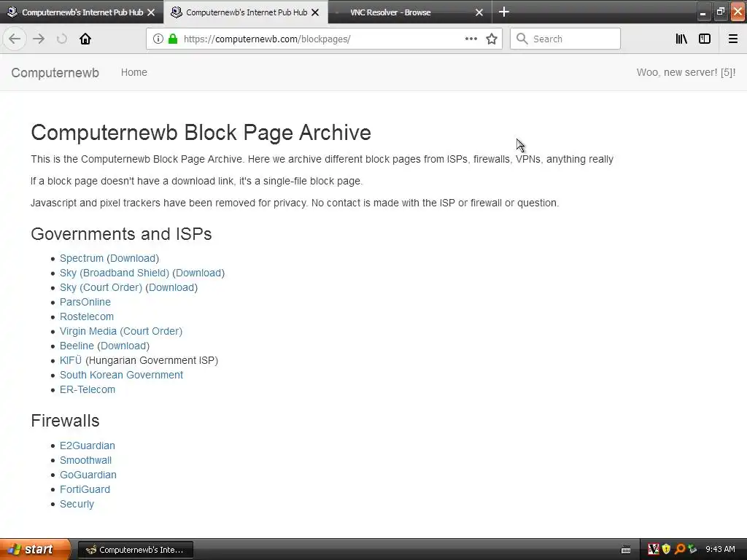Download the Sky Broadband Shield page
The image size is (747, 560).
point(198,273)
